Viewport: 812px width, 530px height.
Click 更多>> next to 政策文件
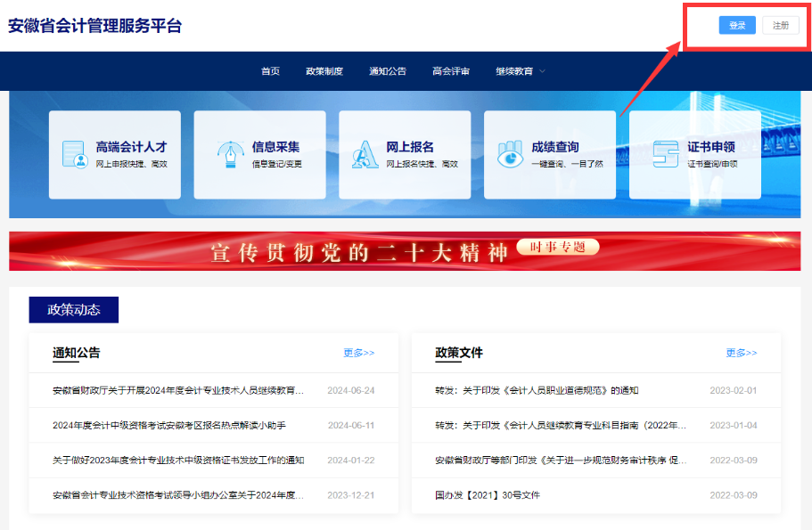741,353
